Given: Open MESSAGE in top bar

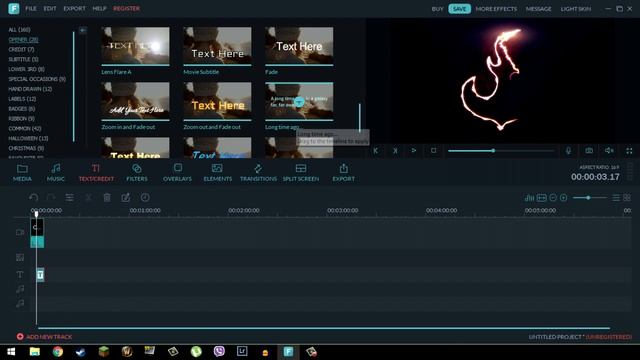Looking at the screenshot, I should coord(538,9).
